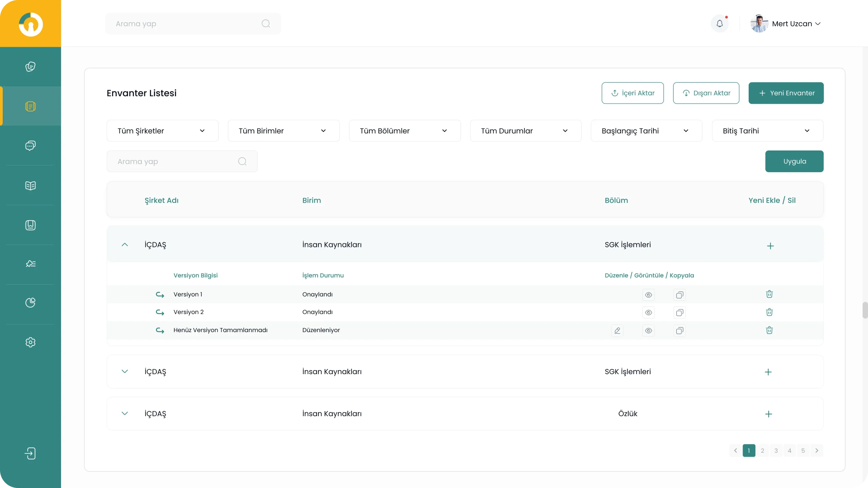The image size is (868, 488).
Task: Click the pie chart reports sidebar icon
Action: click(31, 303)
